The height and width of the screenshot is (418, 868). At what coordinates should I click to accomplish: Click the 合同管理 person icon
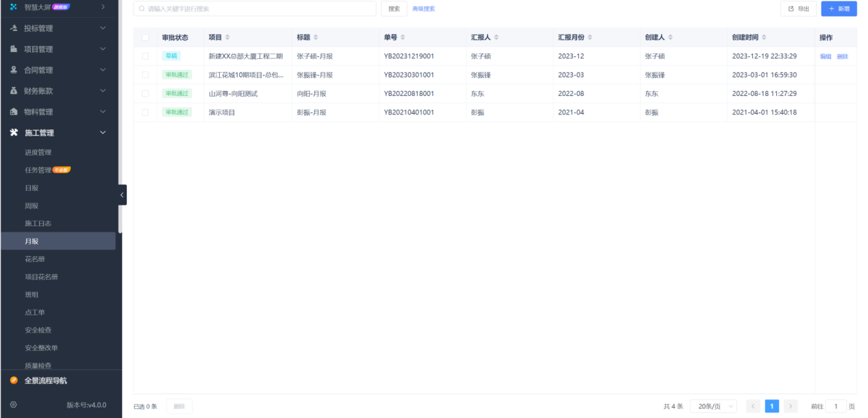click(x=14, y=70)
